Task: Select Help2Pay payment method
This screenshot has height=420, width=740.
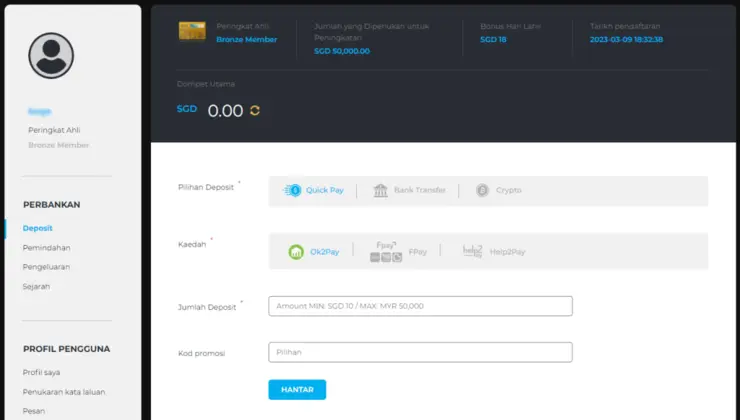Action: (x=494, y=252)
